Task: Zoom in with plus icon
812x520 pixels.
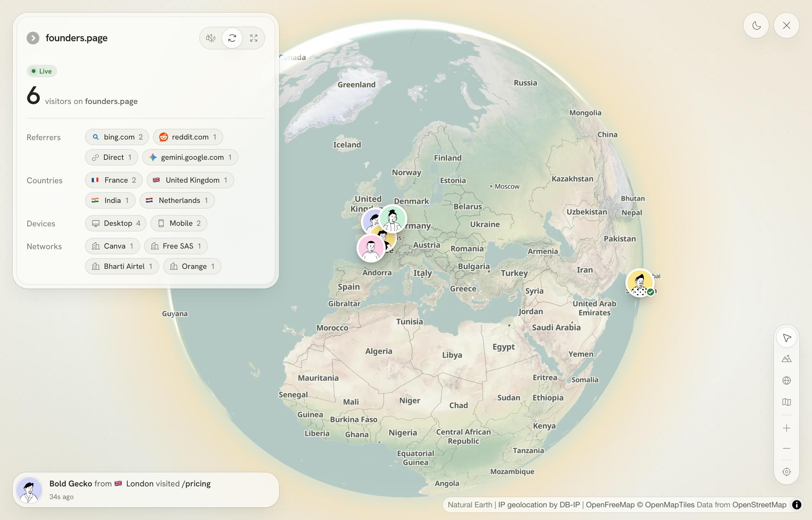Action: click(x=787, y=428)
